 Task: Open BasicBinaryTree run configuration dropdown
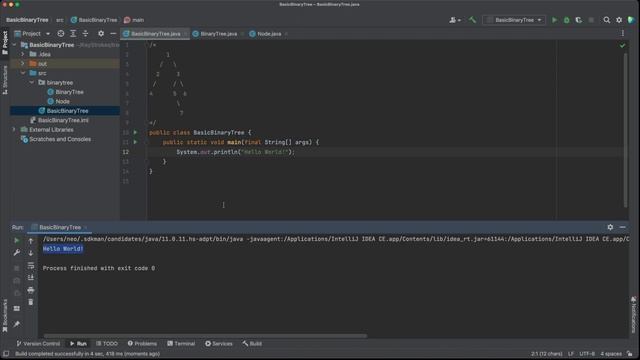pos(514,20)
